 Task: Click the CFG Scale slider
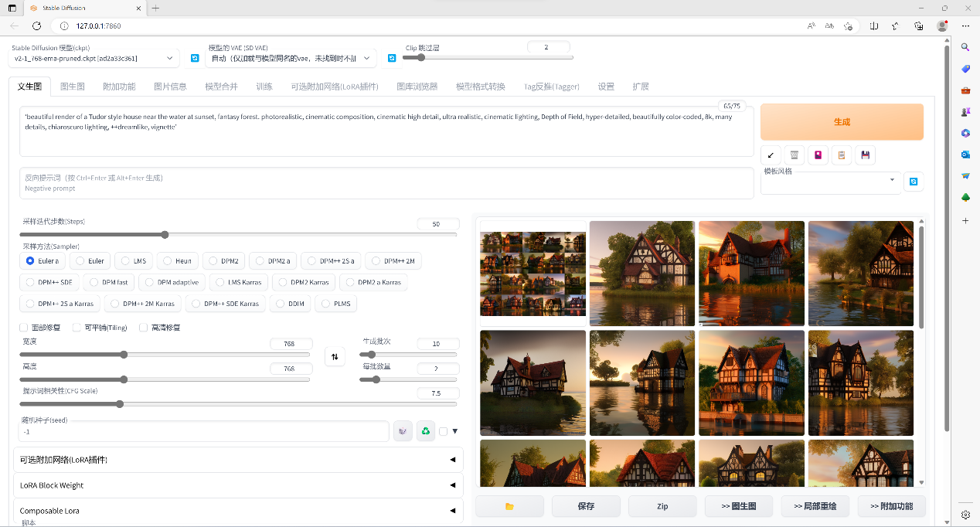(238, 404)
